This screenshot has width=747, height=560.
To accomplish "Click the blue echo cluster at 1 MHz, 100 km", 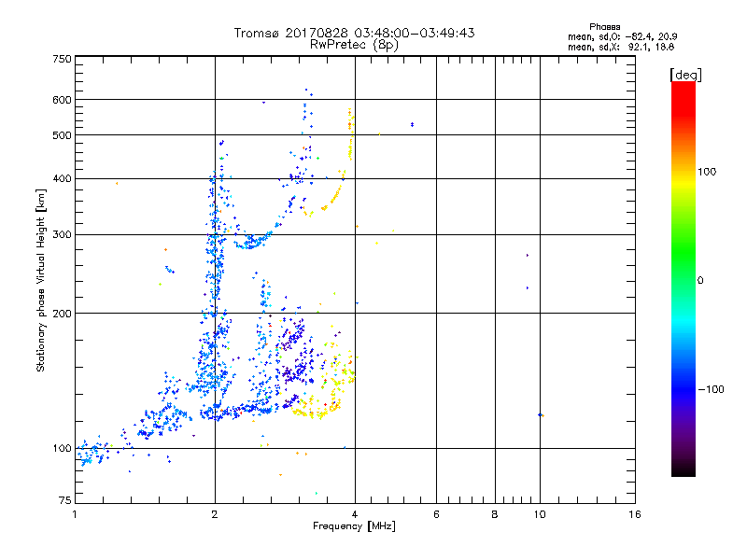I will point(91,453).
